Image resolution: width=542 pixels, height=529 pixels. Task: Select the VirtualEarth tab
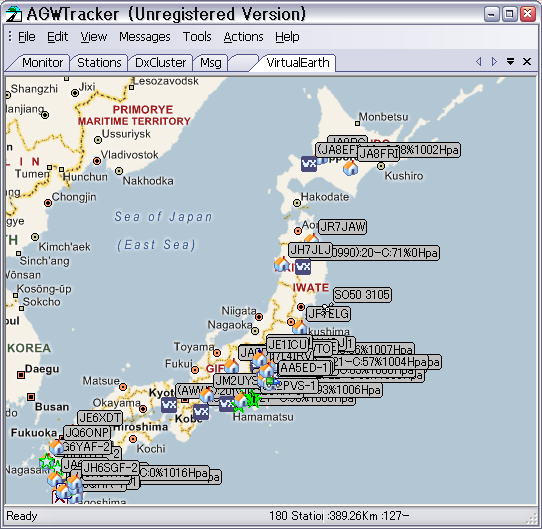click(x=297, y=63)
